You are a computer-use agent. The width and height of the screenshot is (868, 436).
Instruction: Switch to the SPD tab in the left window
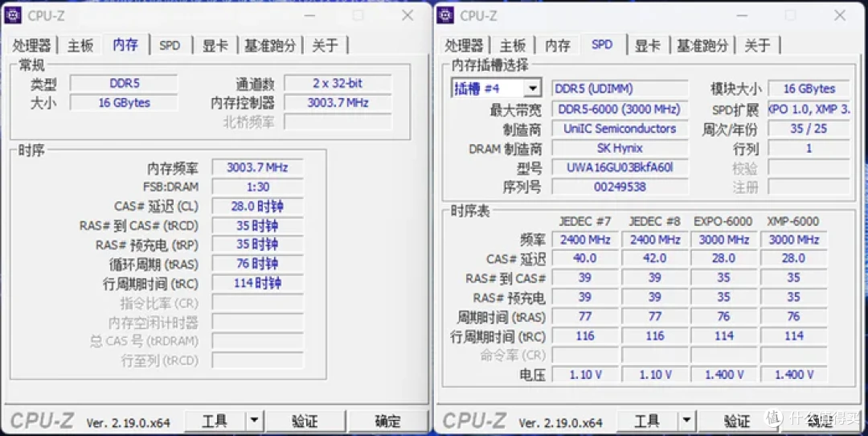pos(170,45)
